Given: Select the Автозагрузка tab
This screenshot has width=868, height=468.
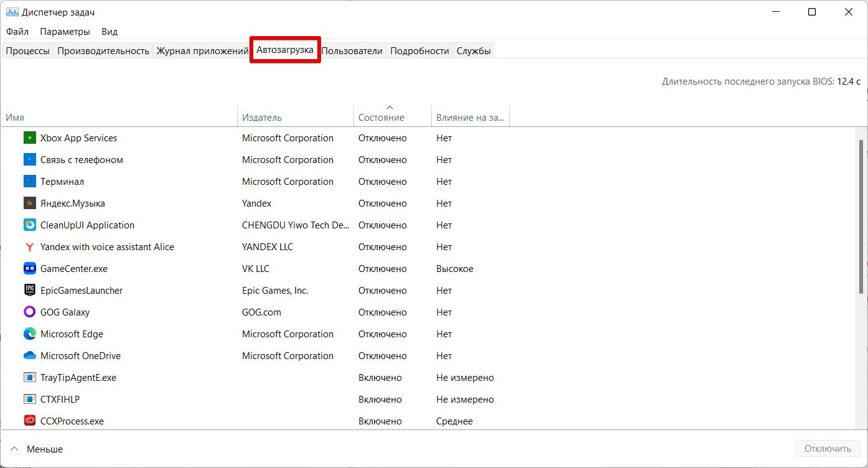Looking at the screenshot, I should [x=285, y=50].
